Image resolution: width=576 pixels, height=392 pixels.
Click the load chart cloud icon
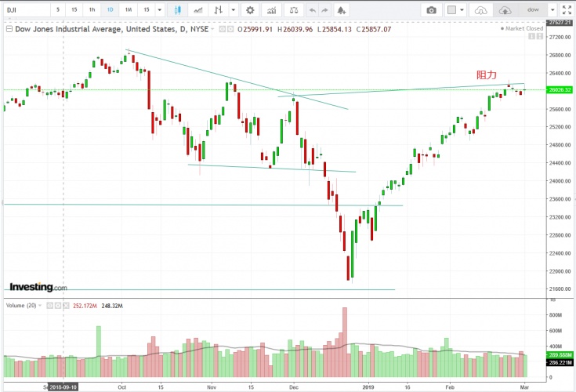click(481, 10)
